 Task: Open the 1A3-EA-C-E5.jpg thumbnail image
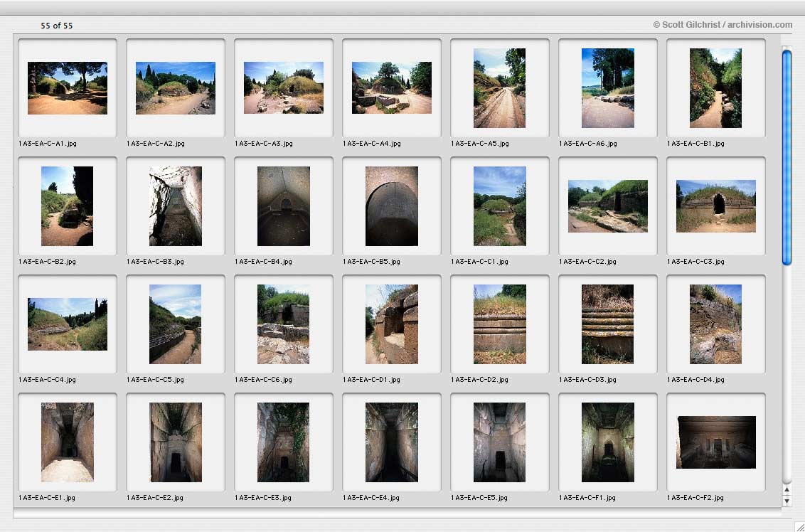point(499,442)
